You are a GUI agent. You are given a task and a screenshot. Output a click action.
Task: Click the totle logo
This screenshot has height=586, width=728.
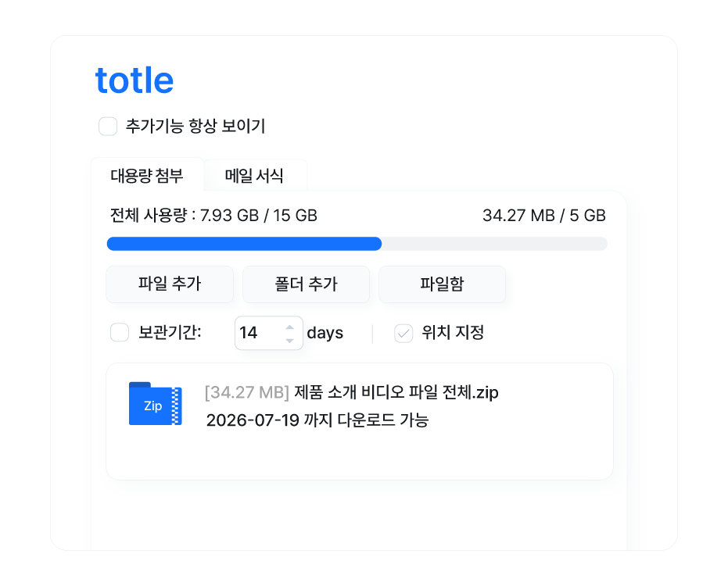click(134, 80)
